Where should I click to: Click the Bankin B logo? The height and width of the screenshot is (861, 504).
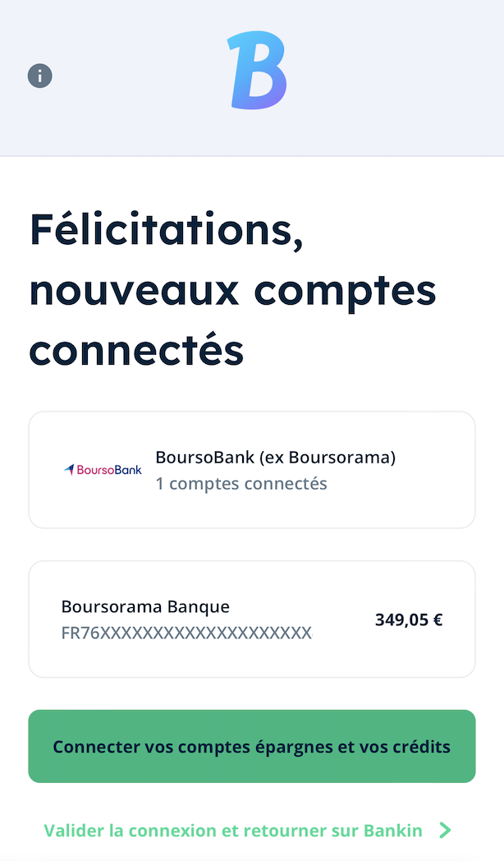click(x=258, y=71)
